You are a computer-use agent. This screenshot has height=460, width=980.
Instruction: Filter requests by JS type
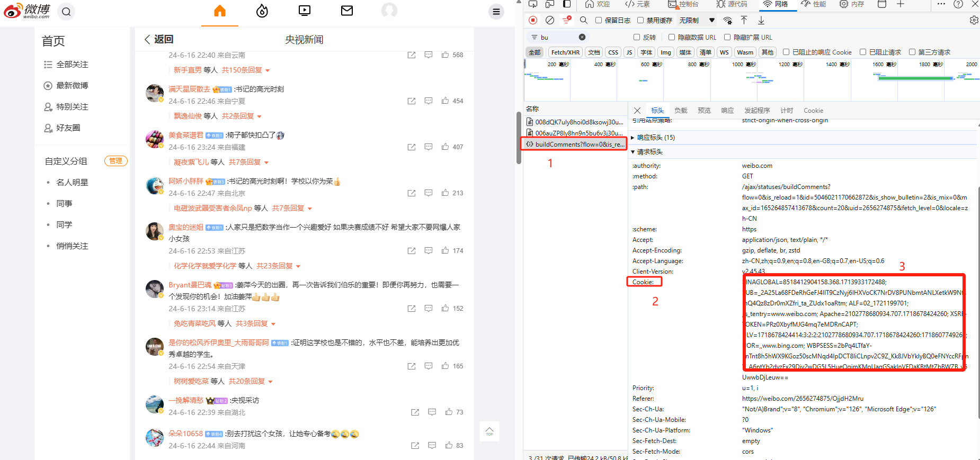click(629, 52)
